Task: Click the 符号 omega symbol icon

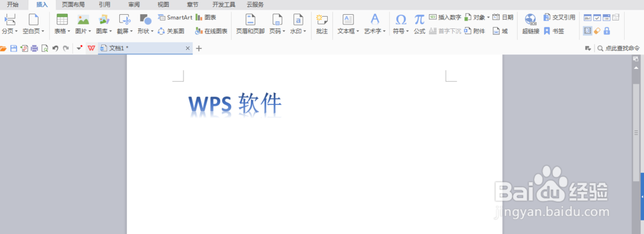Action: click(x=401, y=19)
